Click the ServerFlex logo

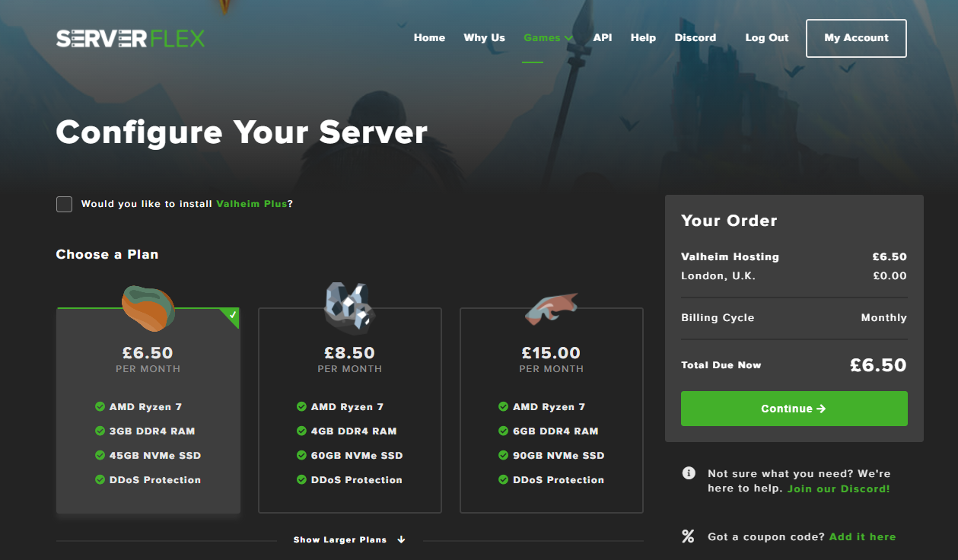[x=130, y=38]
